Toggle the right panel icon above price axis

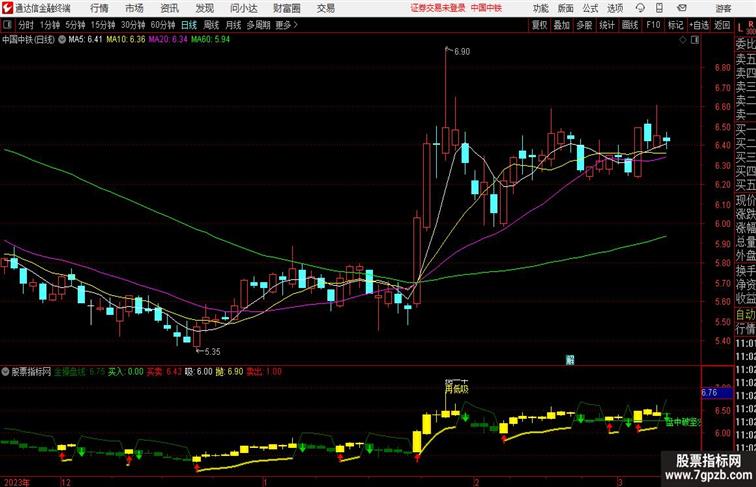[x=695, y=40]
